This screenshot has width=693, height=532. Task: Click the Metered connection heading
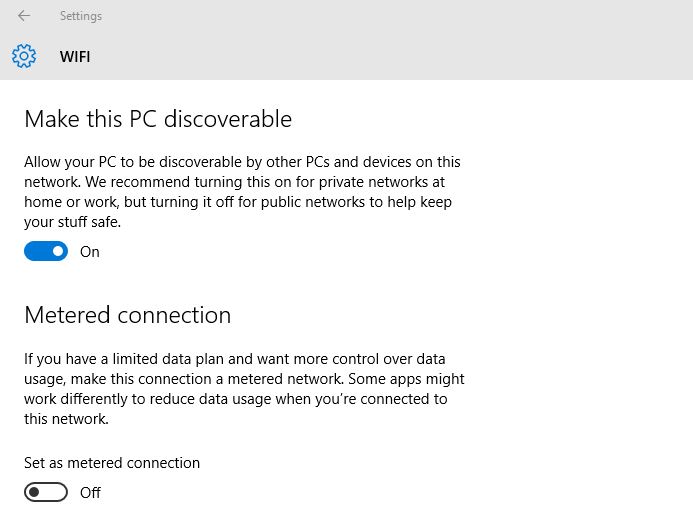click(127, 315)
